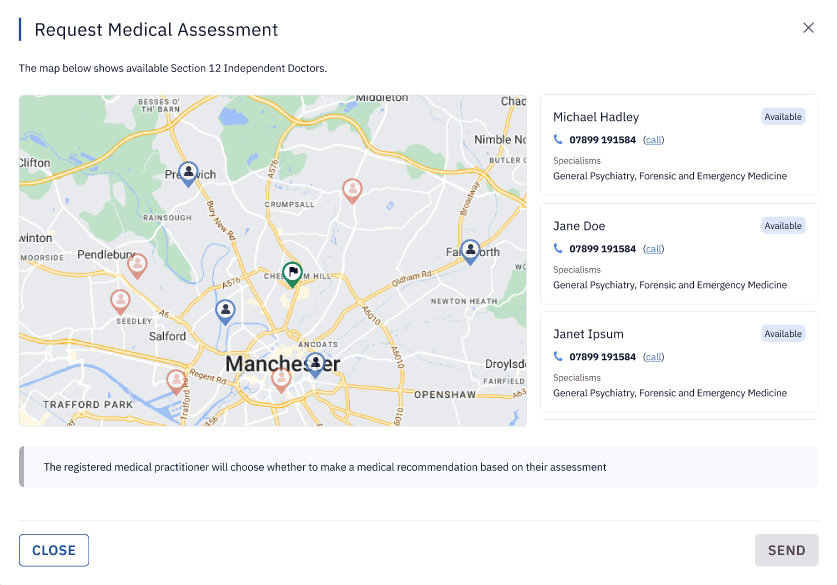The image size is (837, 585).
Task: Click the CLOSE button
Action: pos(54,550)
